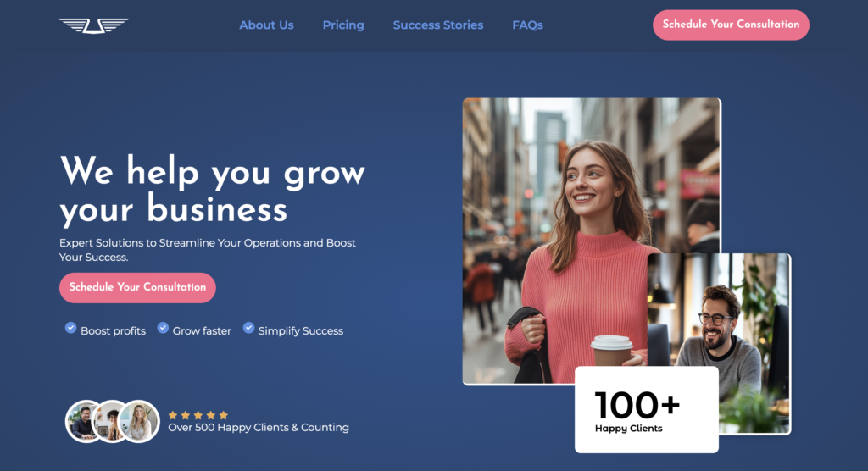868x471 pixels.
Task: Click the checkmark icon beside Simplify Success
Action: [x=248, y=328]
